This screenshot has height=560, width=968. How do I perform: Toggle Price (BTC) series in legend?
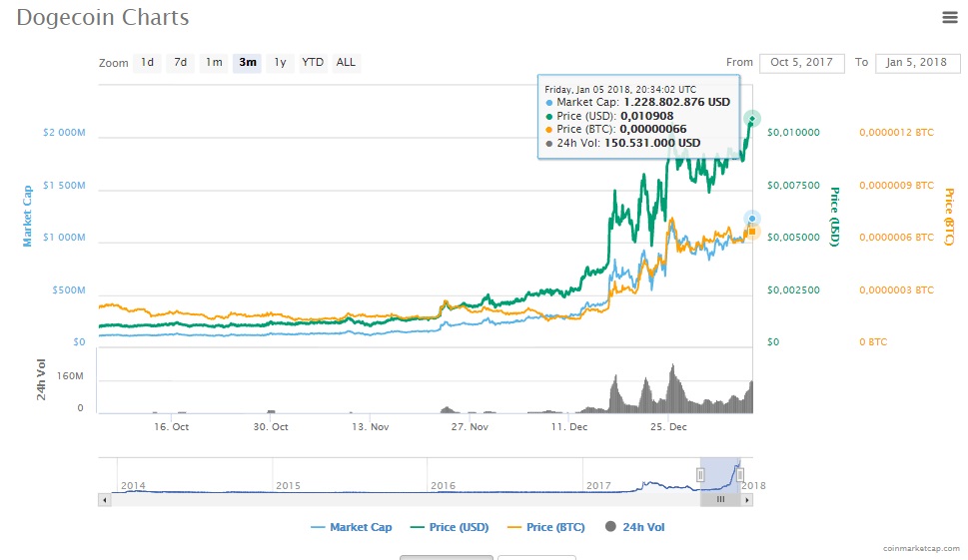(x=545, y=527)
